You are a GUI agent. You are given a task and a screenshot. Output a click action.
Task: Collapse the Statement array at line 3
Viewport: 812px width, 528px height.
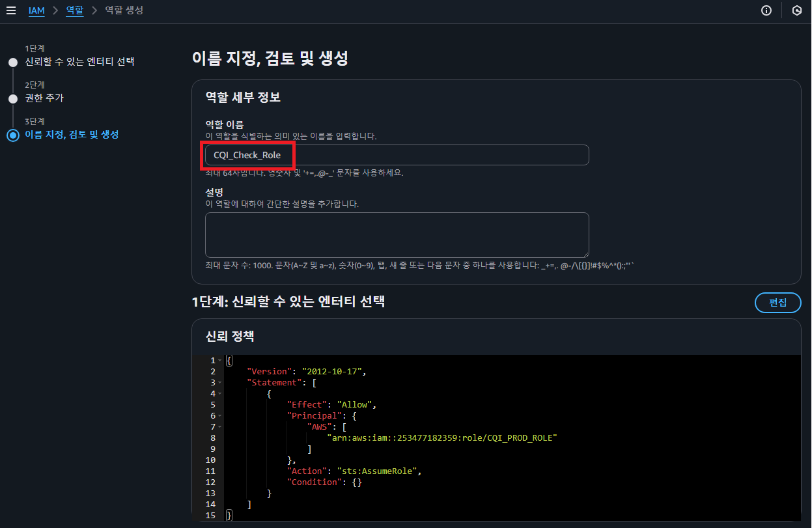pyautogui.click(x=219, y=382)
